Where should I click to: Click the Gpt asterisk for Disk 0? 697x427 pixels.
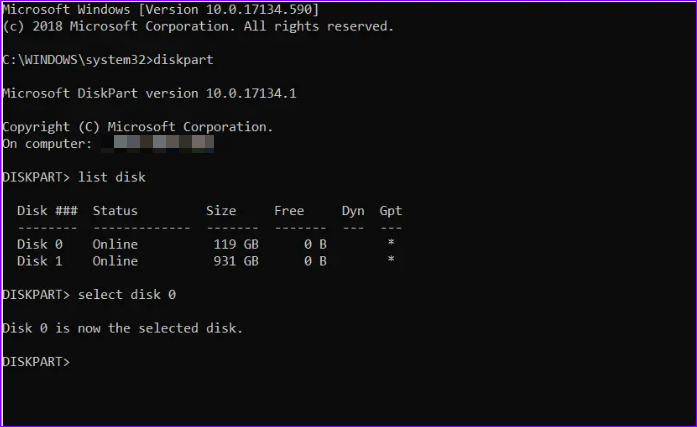click(x=391, y=243)
